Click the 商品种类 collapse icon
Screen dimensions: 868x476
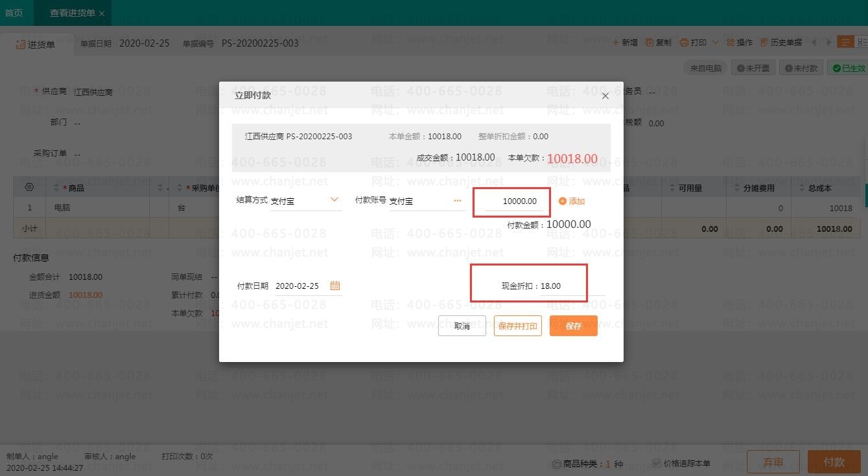[x=556, y=464]
